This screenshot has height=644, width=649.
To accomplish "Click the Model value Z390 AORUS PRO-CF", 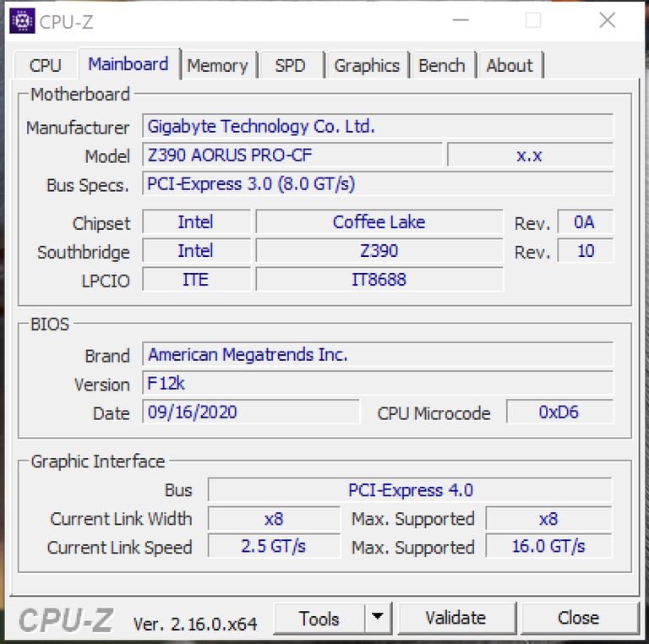I will coord(292,155).
